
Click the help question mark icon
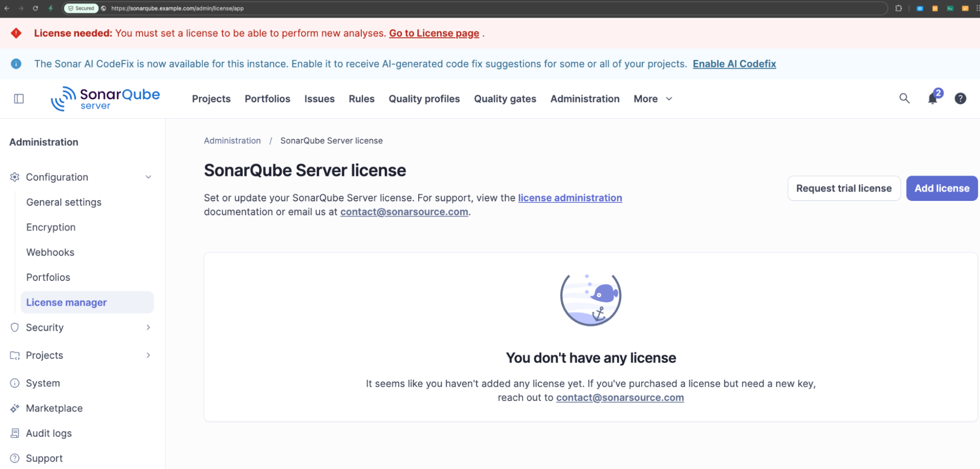click(960, 99)
